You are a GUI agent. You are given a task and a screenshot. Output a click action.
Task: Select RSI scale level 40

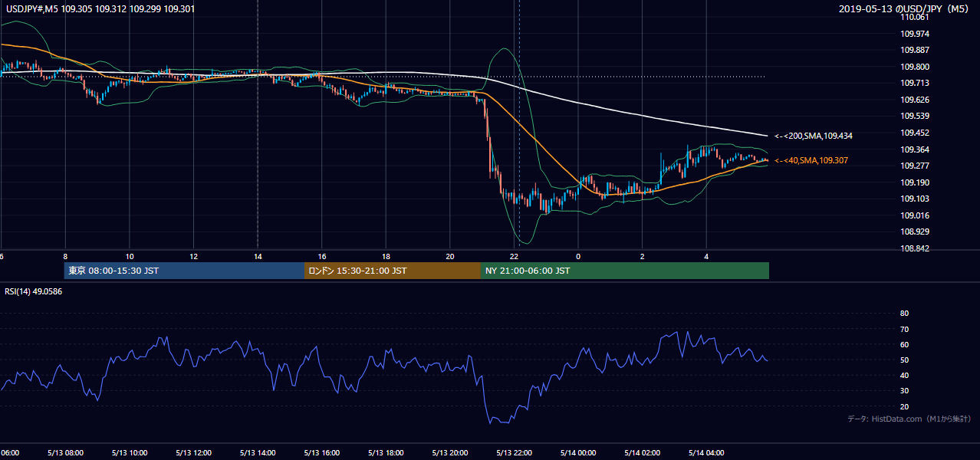[904, 375]
